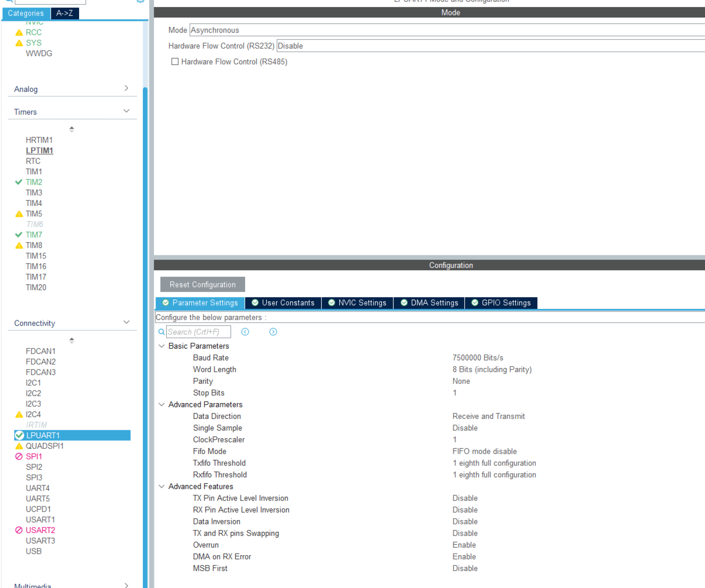Switch to the NVIC Settings tab
The height and width of the screenshot is (588, 705).
coord(357,303)
